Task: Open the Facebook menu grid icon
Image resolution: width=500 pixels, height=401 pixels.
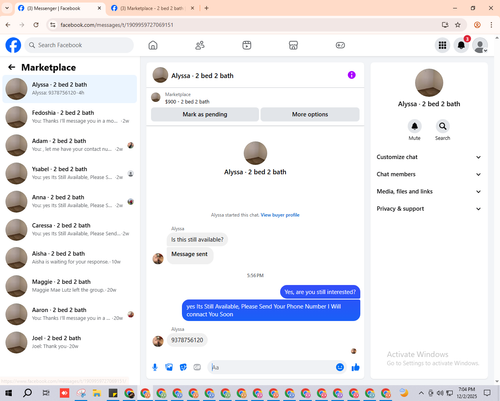Action: point(442,45)
